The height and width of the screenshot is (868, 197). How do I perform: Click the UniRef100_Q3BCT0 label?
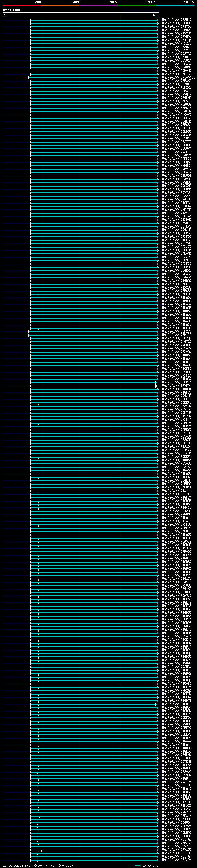(177, 382)
